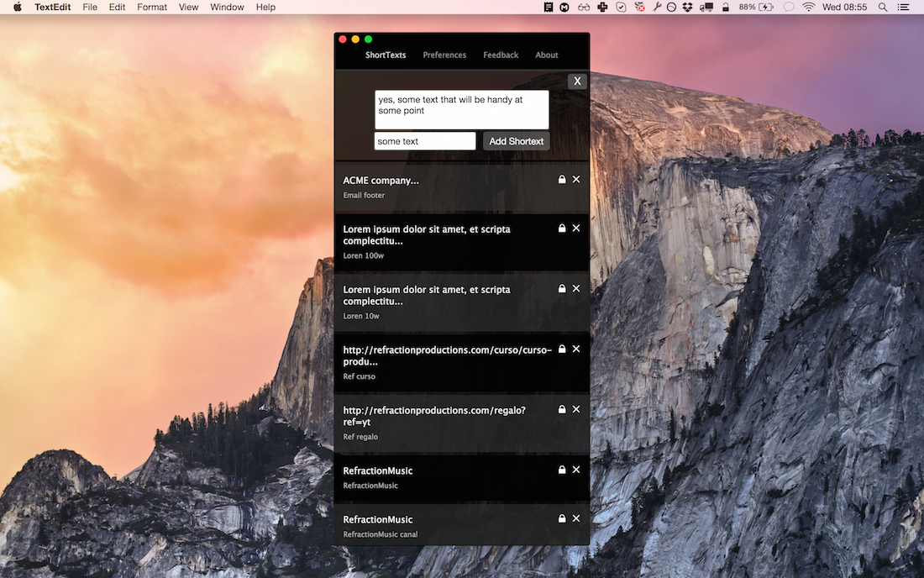Delete the RefractionMusic canal shortext

coord(576,518)
